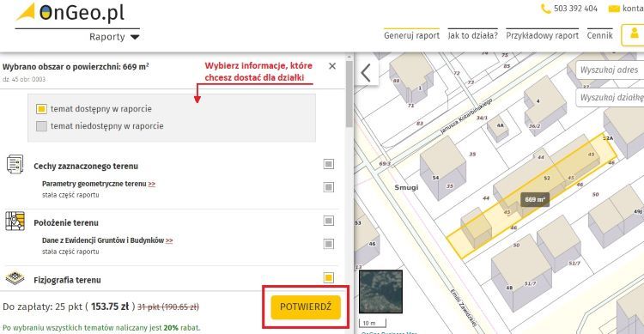Click the phone number 503 392 404
This screenshot has width=644, height=334.
pos(575,9)
